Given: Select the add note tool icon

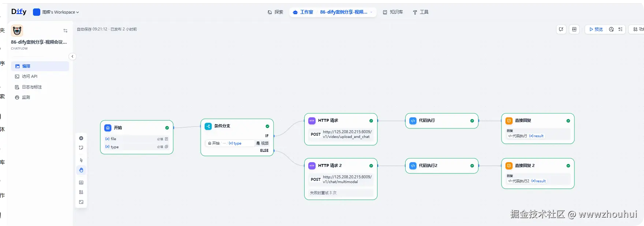Looking at the screenshot, I should pos(81,148).
